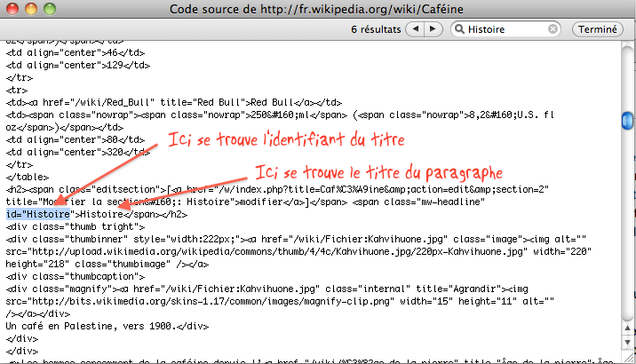
Task: Click the vertical scrollbar thumb
Action: pos(628,118)
